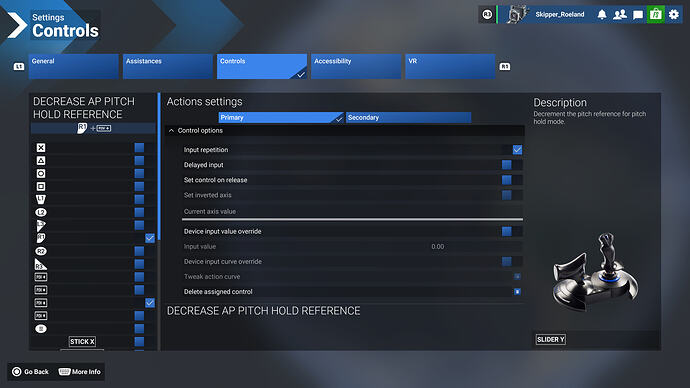Enable Set control on release
The height and width of the screenshot is (388, 690).
(506, 180)
